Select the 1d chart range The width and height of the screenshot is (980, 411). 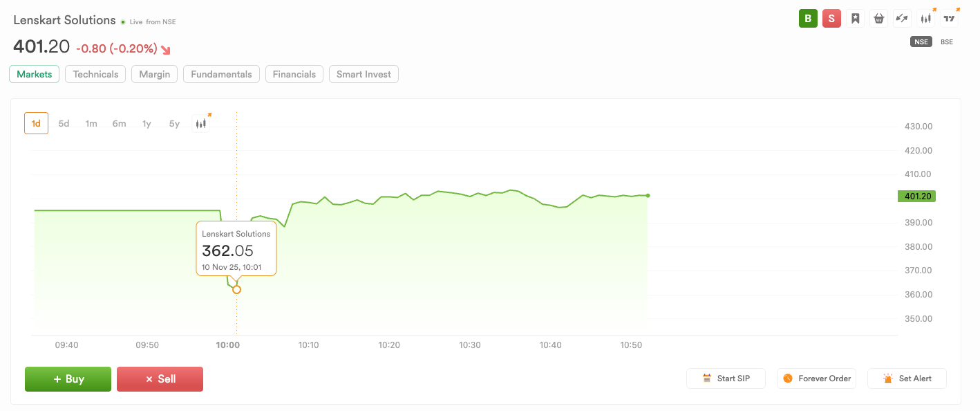coord(36,124)
